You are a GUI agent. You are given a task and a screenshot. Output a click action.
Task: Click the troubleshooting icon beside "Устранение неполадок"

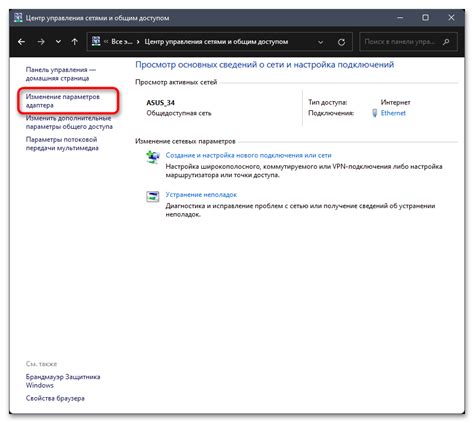click(153, 196)
